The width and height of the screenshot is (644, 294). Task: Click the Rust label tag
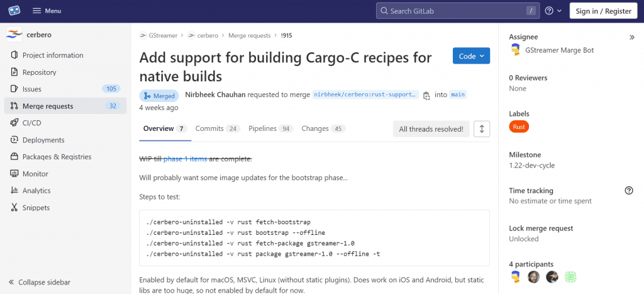519,127
